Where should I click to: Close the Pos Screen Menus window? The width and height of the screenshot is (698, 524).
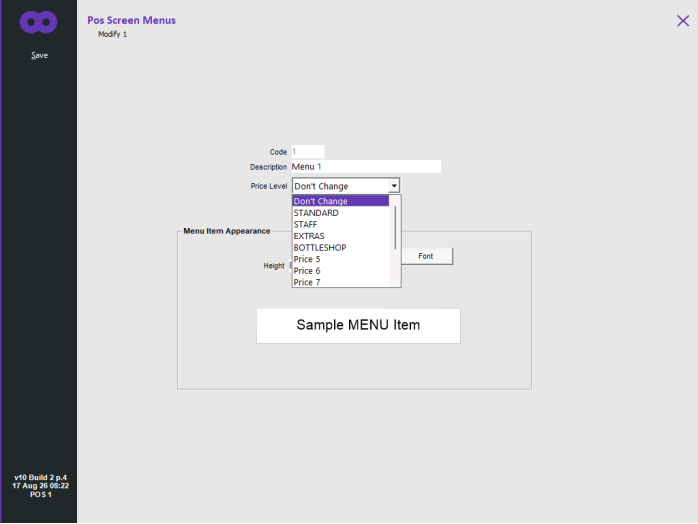click(682, 21)
